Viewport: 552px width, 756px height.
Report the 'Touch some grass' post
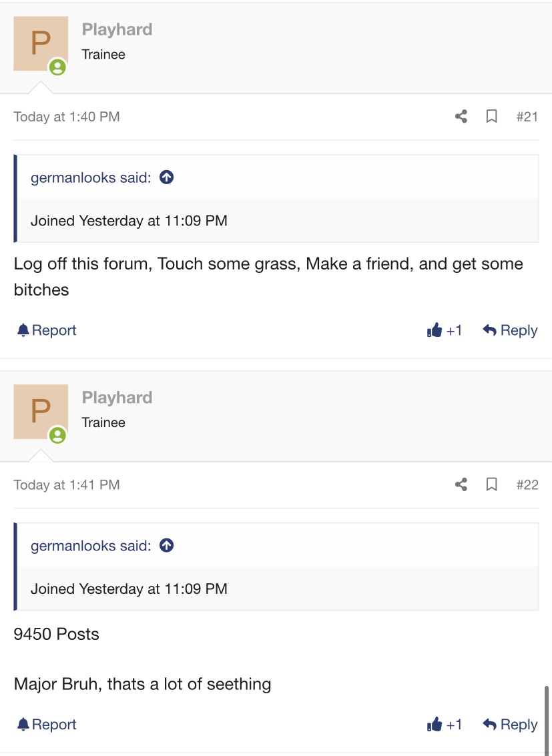click(47, 330)
